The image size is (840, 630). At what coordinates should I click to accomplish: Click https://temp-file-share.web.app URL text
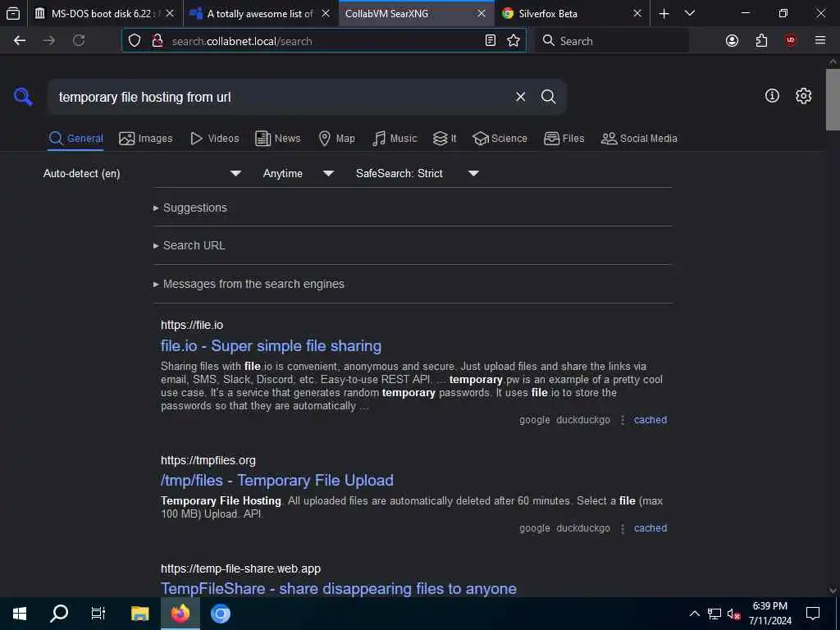[x=240, y=568]
